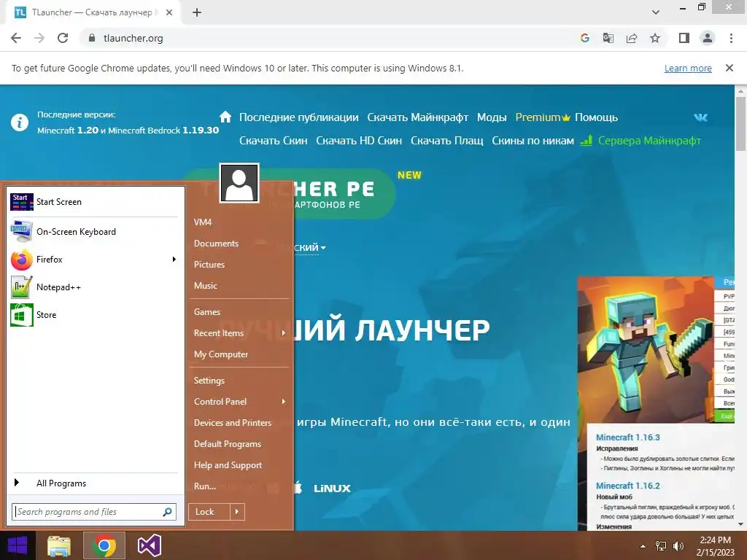Screen dimensions: 747x560
Task: Close the TLauncher tab
Action: click(x=169, y=13)
